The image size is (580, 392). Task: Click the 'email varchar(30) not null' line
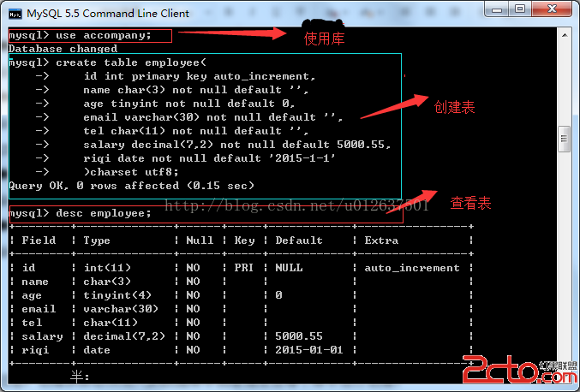pos(213,117)
